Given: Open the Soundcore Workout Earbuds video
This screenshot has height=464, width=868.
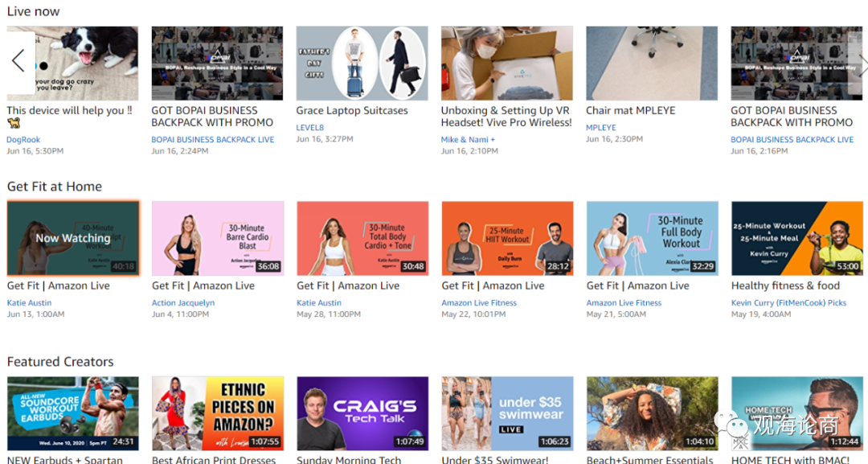Looking at the screenshot, I should click(x=72, y=413).
